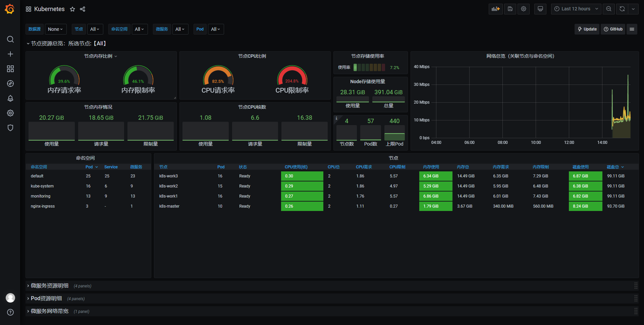The height and width of the screenshot is (325, 644).
Task: Expand the 微服务资源明细 row
Action: pos(50,286)
